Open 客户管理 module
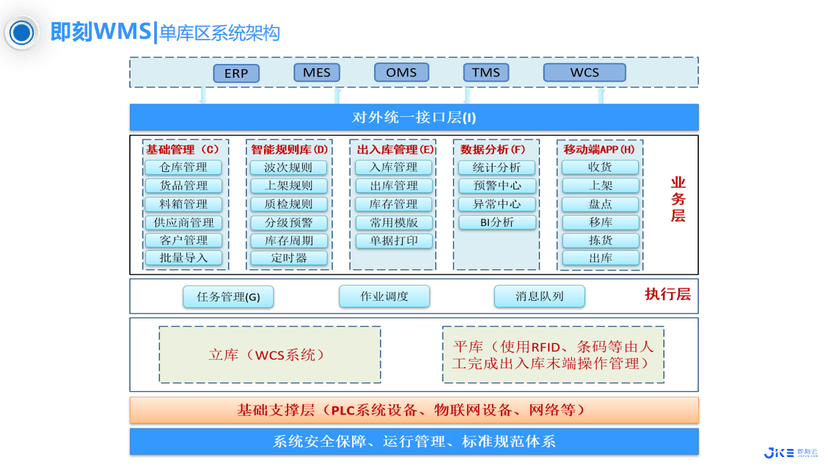The height and width of the screenshot is (466, 828). [x=183, y=240]
